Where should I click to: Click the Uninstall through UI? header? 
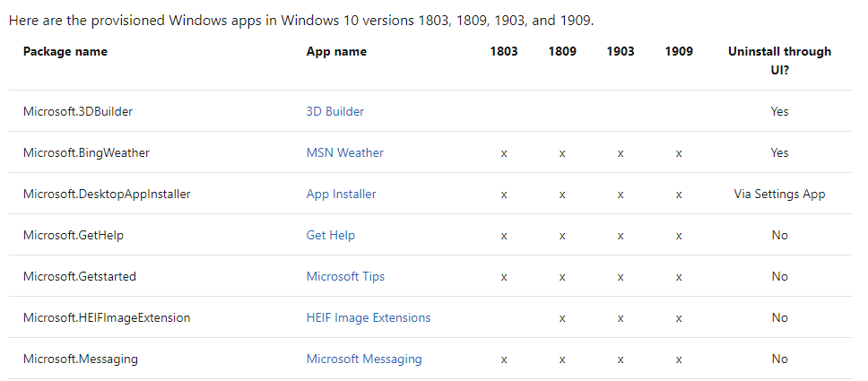(779, 61)
